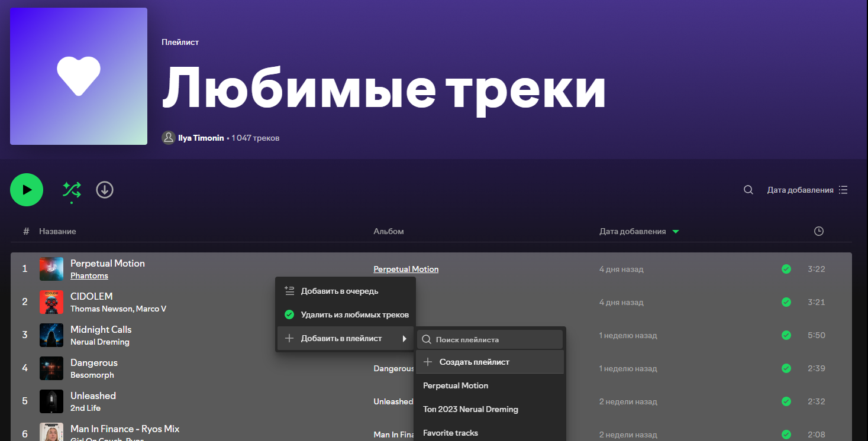Open the Dangerous album link in Альбом column
The height and width of the screenshot is (441, 868).
pos(394,368)
